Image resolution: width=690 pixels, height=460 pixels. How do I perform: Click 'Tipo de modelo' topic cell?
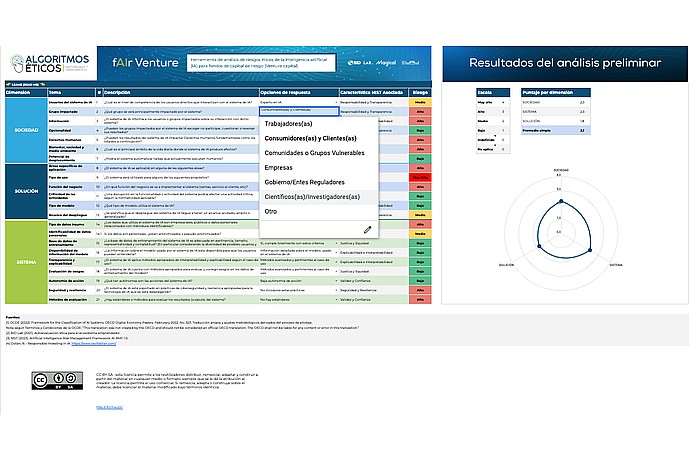point(71,206)
